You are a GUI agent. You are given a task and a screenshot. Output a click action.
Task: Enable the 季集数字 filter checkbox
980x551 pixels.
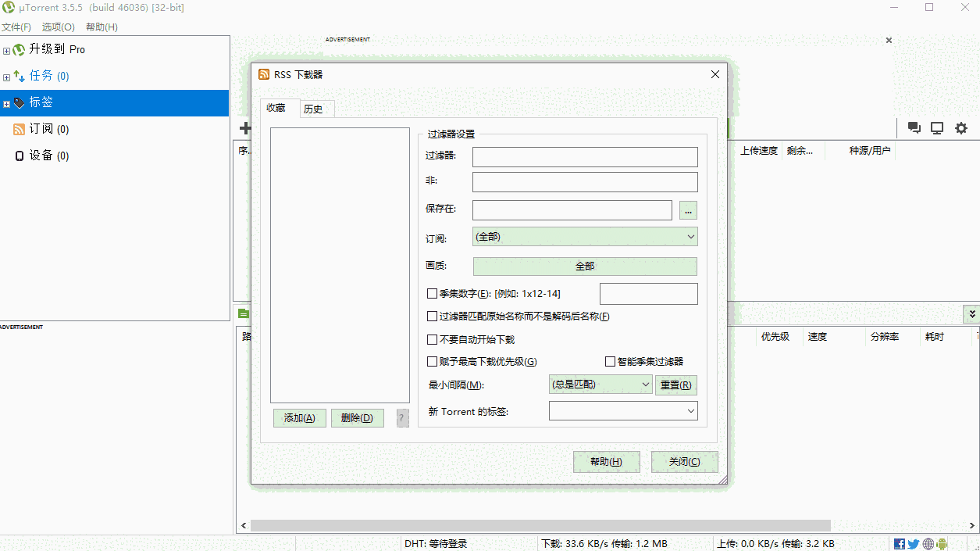[x=432, y=293]
